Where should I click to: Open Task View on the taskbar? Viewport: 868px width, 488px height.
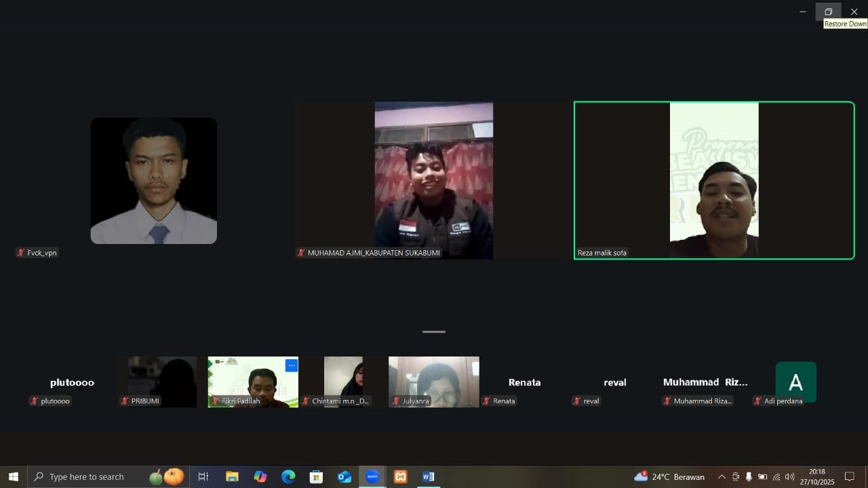tap(203, 476)
